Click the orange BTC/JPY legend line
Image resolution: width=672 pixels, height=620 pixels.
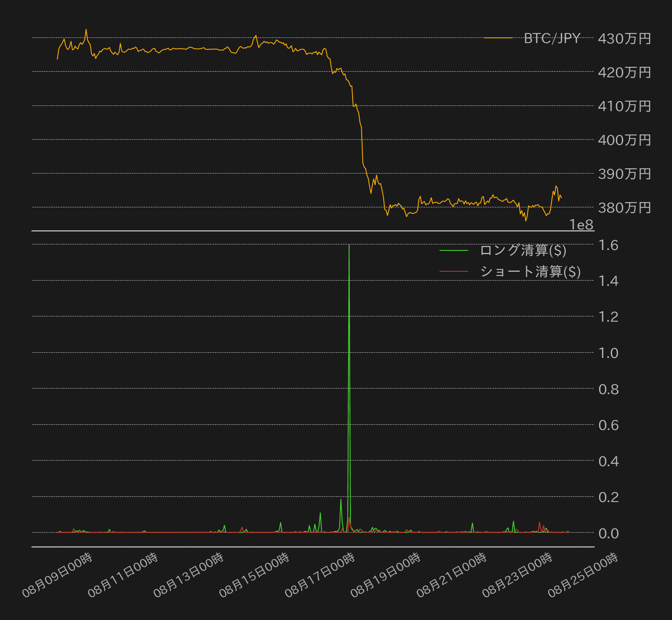[498, 38]
